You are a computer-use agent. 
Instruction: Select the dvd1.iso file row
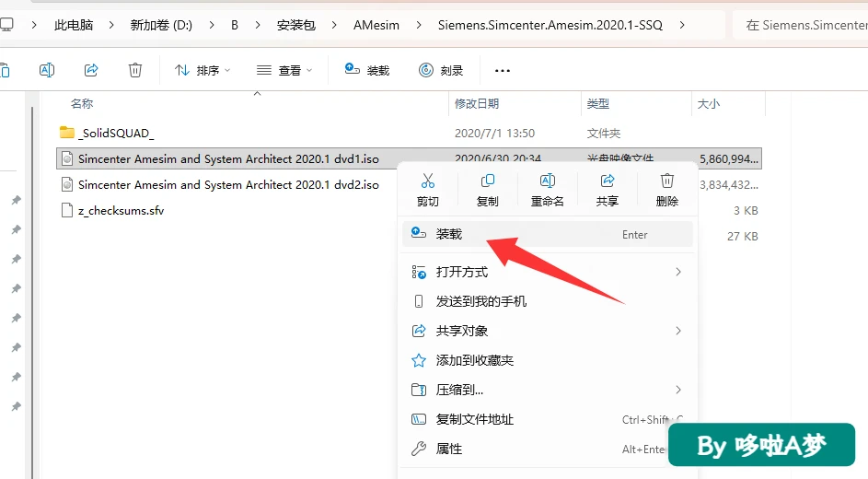tap(409, 159)
